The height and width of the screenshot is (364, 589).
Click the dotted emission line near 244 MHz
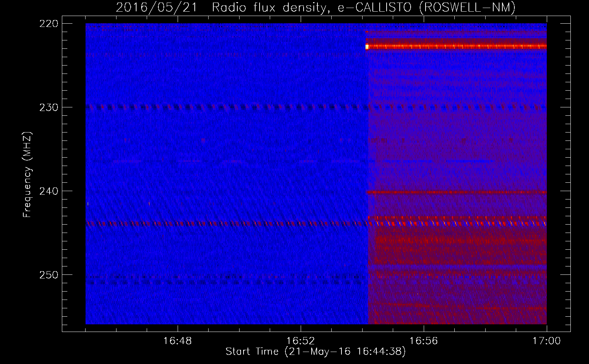(x=316, y=223)
